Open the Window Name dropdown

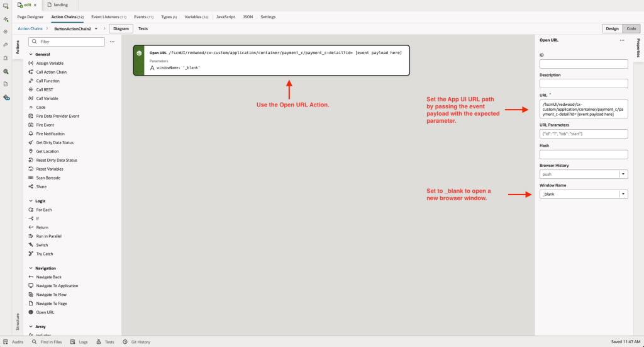[623, 194]
